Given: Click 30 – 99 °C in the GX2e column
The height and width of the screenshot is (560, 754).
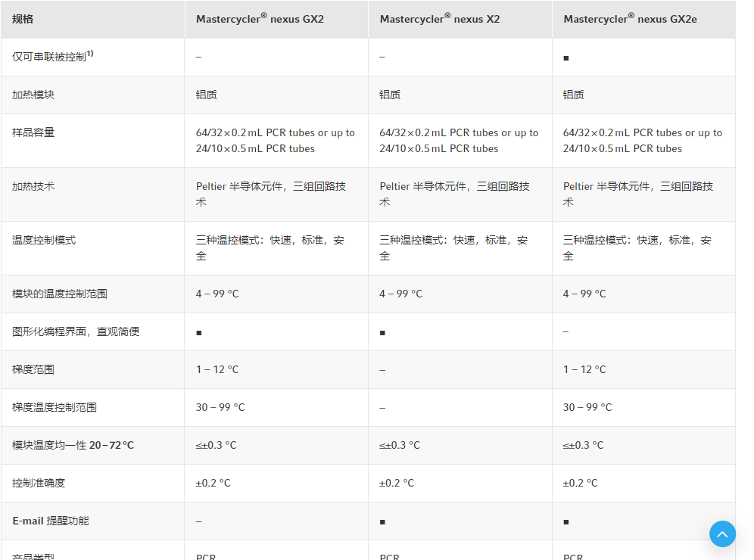Looking at the screenshot, I should (x=587, y=408).
